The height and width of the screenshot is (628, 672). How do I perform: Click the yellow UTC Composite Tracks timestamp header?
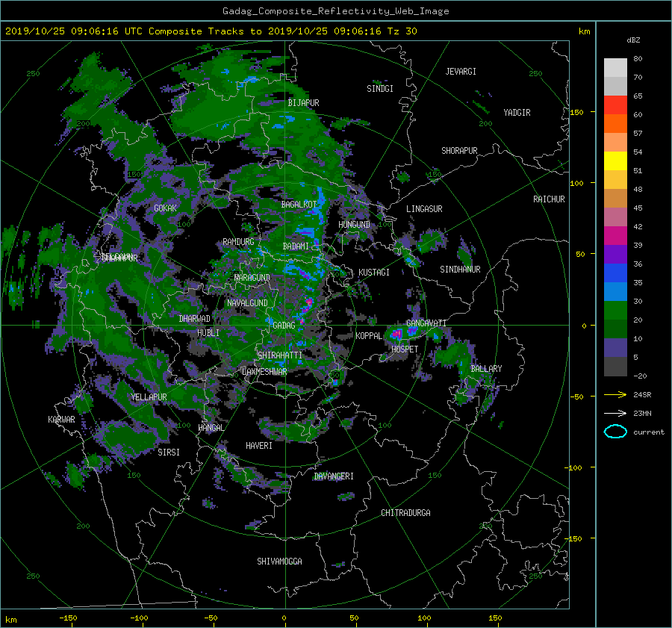(211, 31)
